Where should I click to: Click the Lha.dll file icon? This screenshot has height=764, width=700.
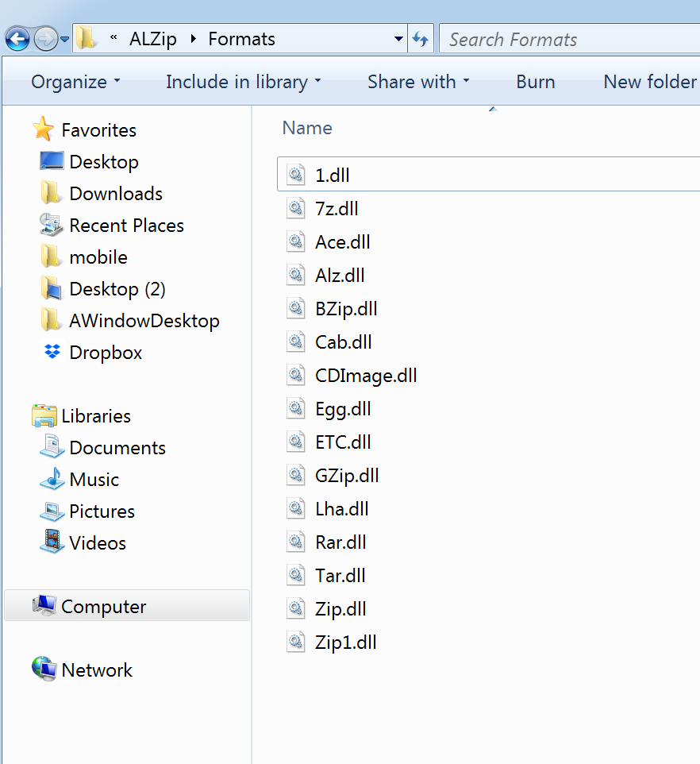pyautogui.click(x=295, y=508)
